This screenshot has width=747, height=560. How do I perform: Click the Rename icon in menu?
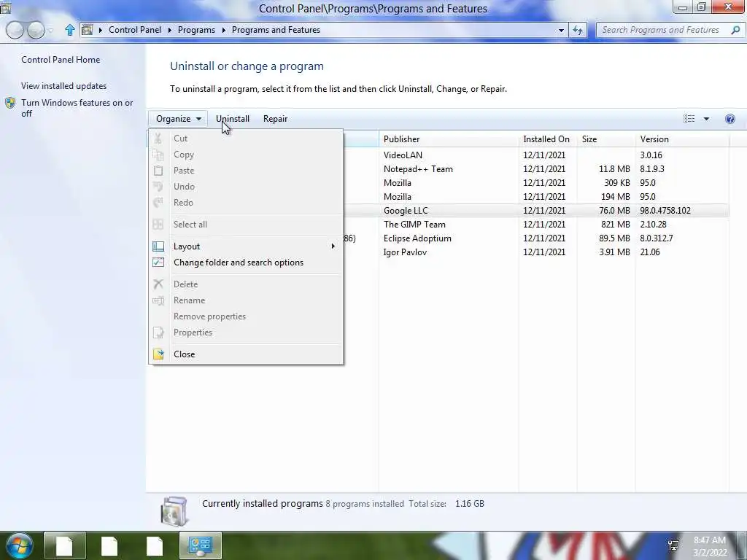click(158, 300)
